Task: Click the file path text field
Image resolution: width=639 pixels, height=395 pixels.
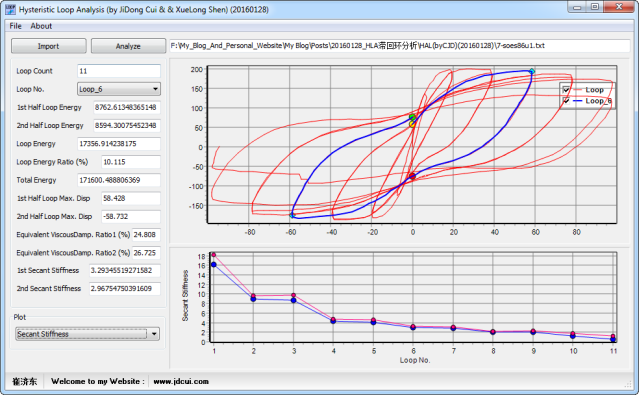Action: click(399, 46)
